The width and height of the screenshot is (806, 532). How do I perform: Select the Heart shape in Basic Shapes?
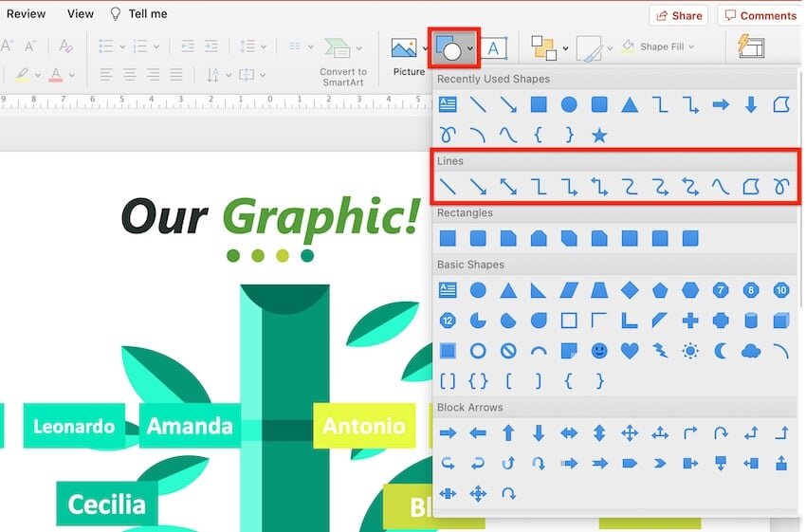point(630,351)
